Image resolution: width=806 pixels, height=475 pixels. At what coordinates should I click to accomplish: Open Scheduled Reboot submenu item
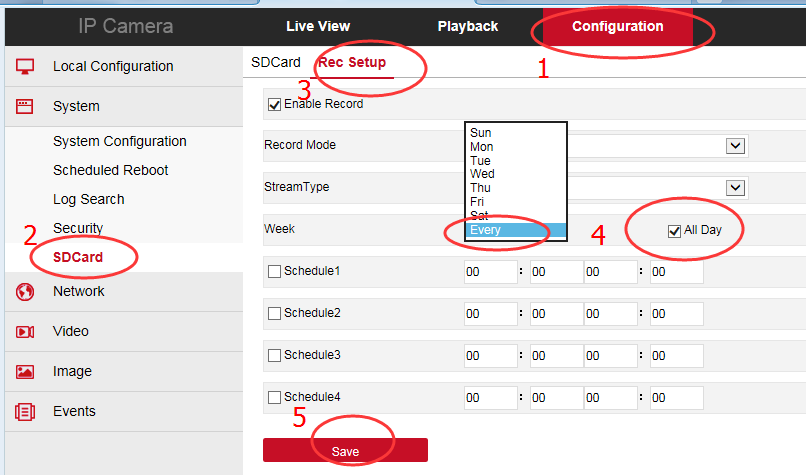111,170
